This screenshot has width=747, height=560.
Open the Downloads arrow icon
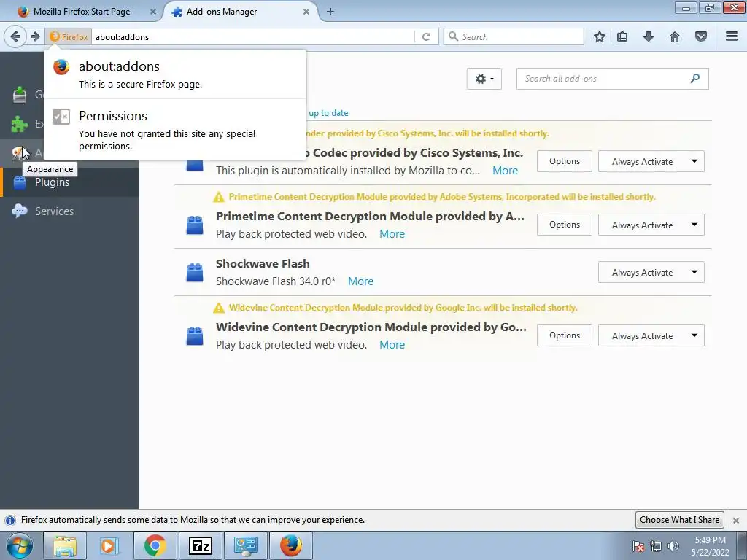649,36
